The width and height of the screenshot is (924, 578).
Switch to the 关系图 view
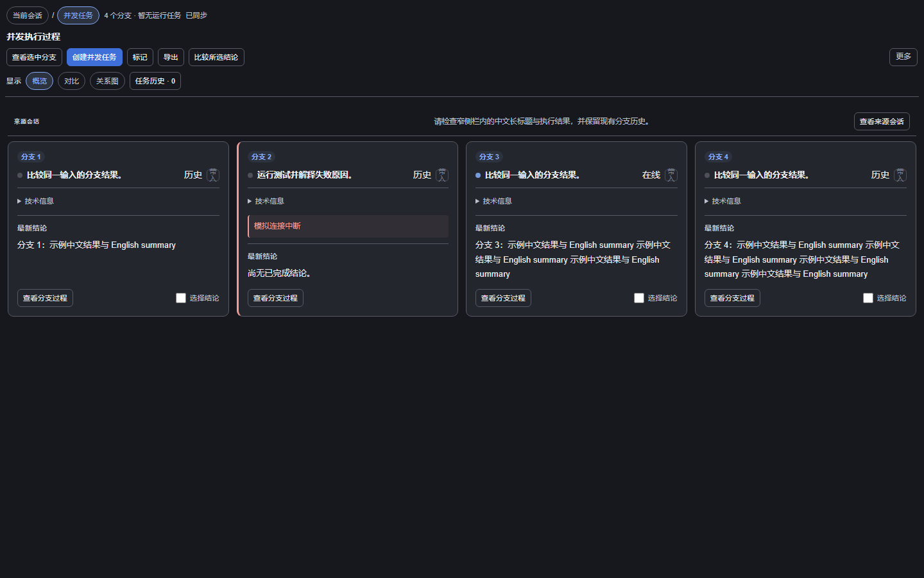107,81
